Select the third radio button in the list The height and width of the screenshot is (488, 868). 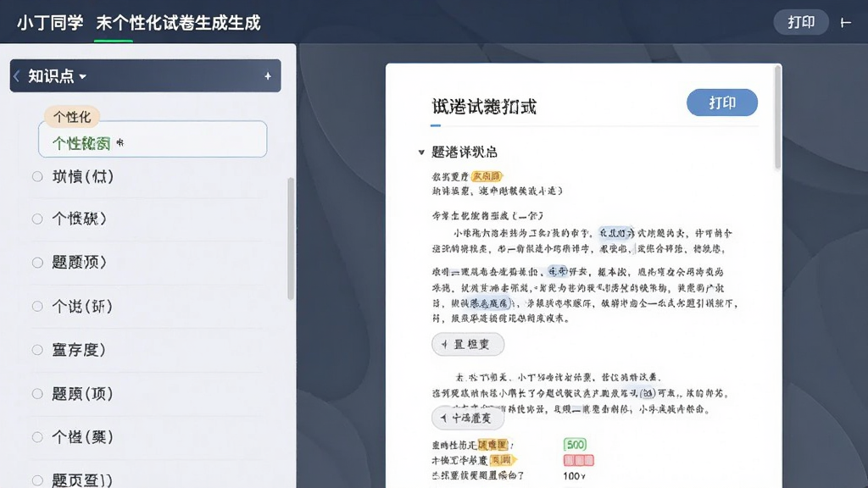tap(37, 263)
